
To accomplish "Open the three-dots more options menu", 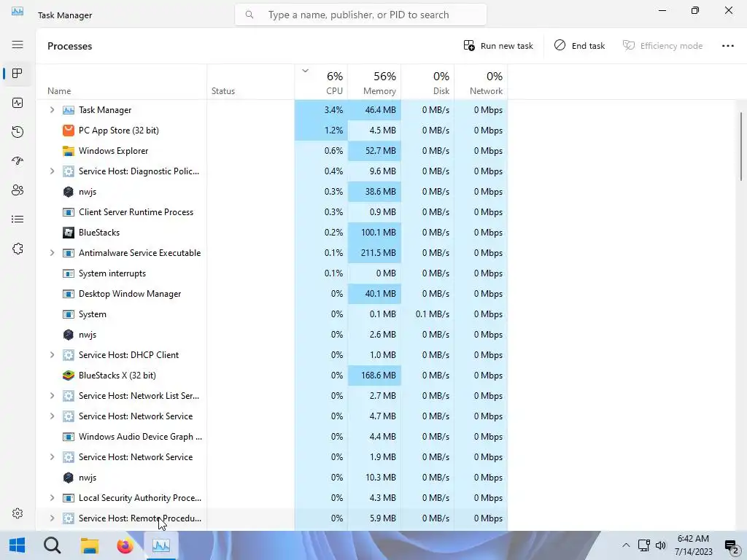I will 727,46.
